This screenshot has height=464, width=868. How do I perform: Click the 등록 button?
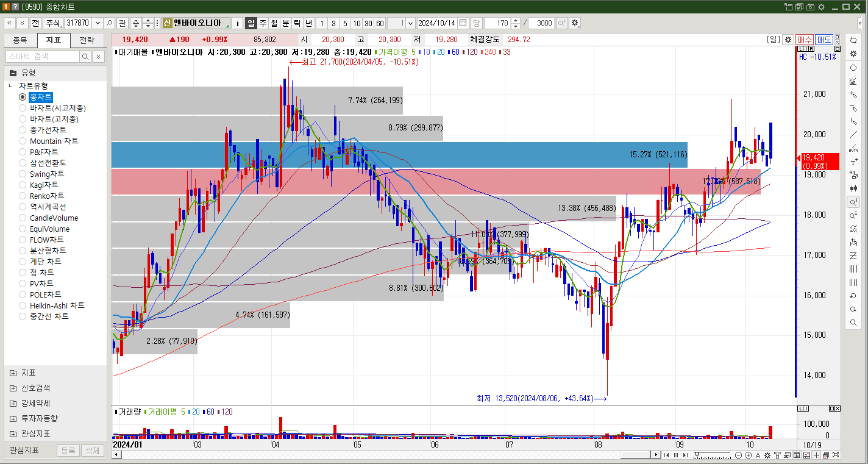point(68,451)
